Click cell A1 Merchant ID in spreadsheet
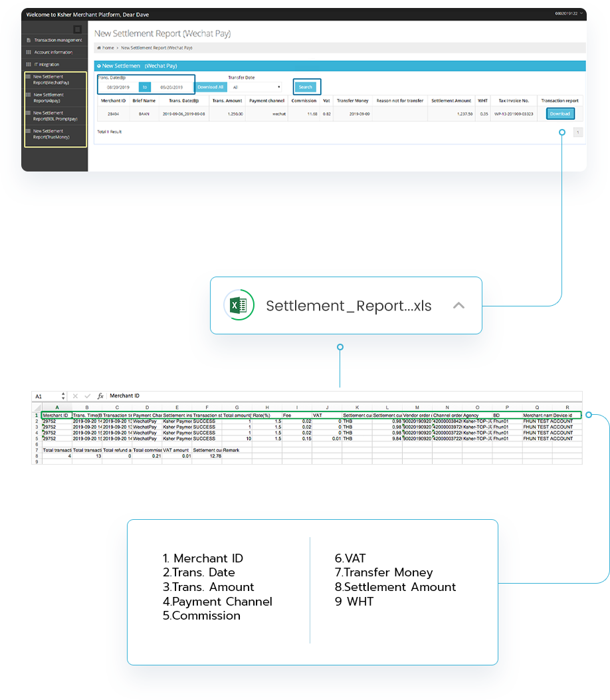Image resolution: width=610 pixels, height=700 pixels. pos(56,415)
